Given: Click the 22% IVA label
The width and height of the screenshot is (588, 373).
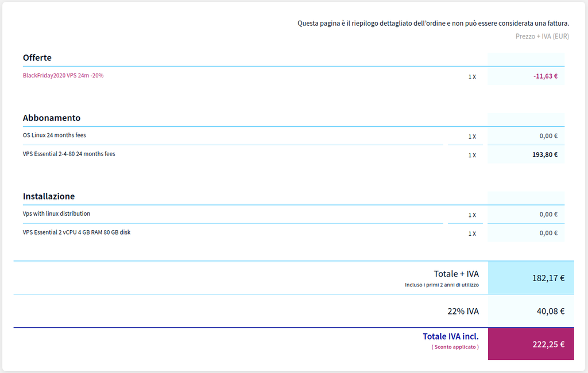Looking at the screenshot, I should pyautogui.click(x=463, y=311).
